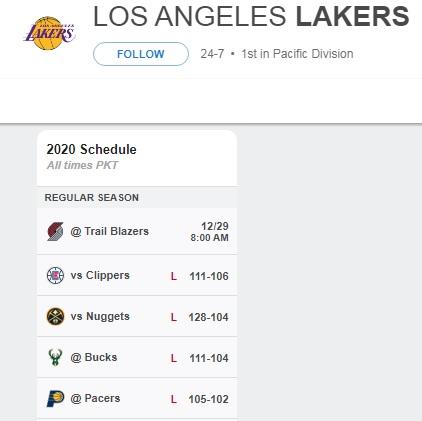Screen dimensions: 422x421
Task: Click the 12/29 8:00 AM game time
Action: (x=210, y=232)
